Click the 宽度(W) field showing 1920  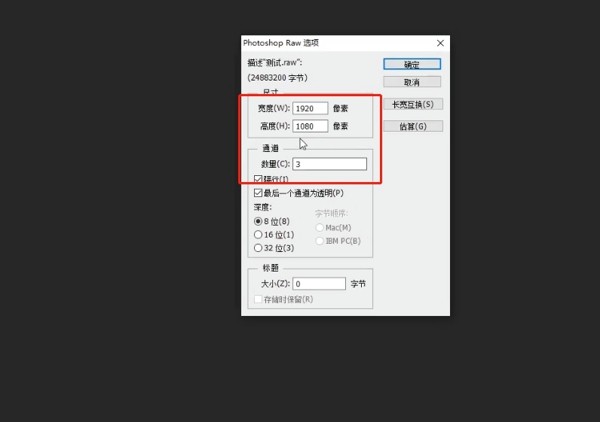310,108
